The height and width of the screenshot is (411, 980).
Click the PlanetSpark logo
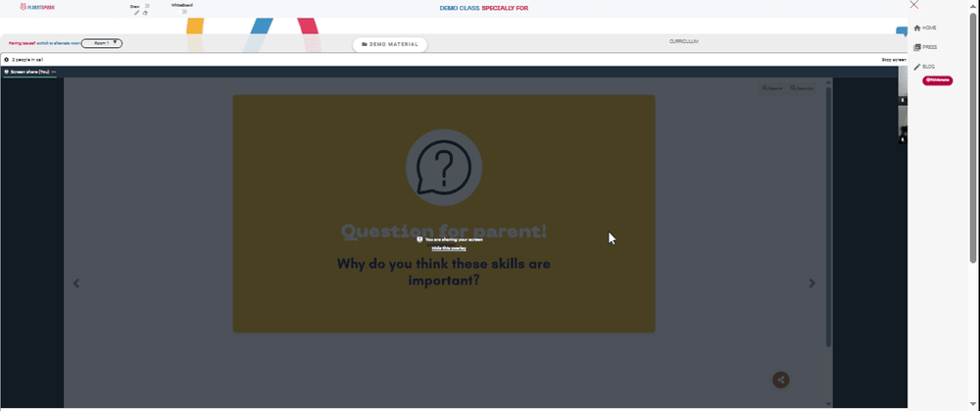(37, 7)
